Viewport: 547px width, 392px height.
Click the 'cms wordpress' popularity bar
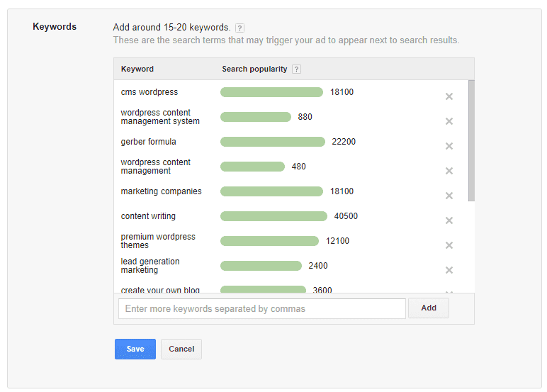pos(271,92)
